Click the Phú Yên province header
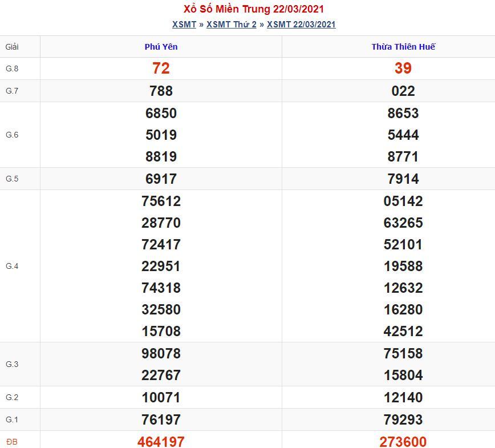495x448 pixels. click(161, 47)
